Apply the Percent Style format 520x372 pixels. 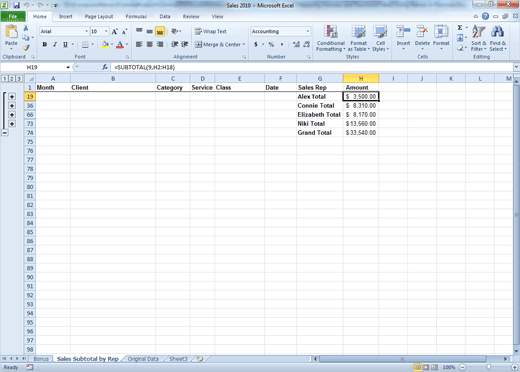point(271,44)
